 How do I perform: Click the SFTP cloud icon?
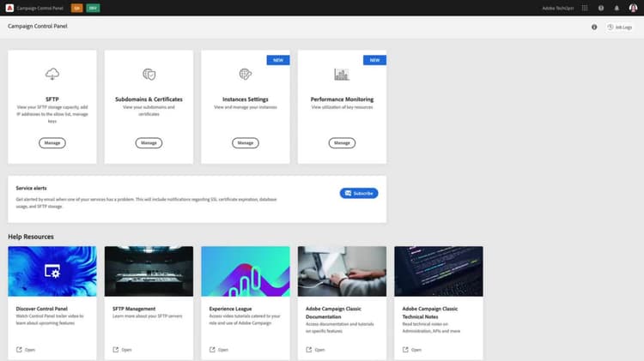click(52, 75)
